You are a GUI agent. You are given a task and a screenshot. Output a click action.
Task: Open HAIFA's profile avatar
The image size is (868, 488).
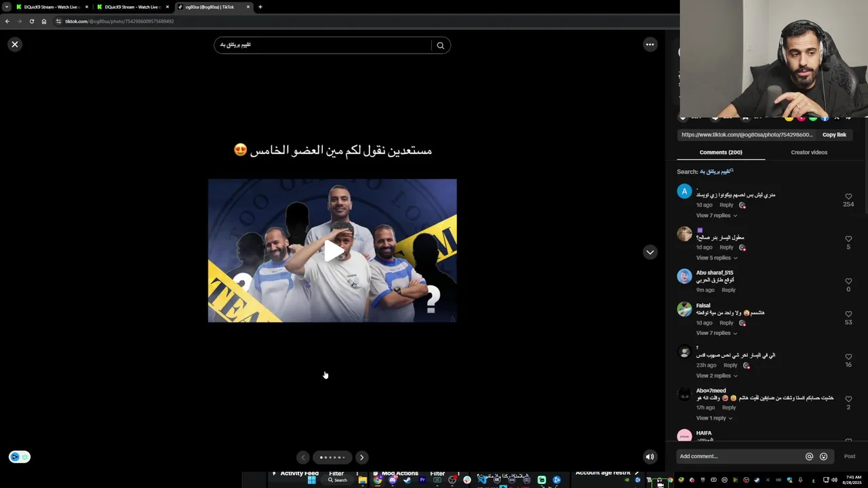tap(684, 436)
